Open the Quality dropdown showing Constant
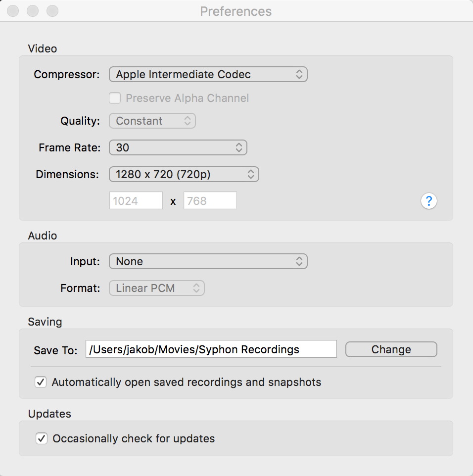This screenshot has width=473, height=476. [152, 121]
